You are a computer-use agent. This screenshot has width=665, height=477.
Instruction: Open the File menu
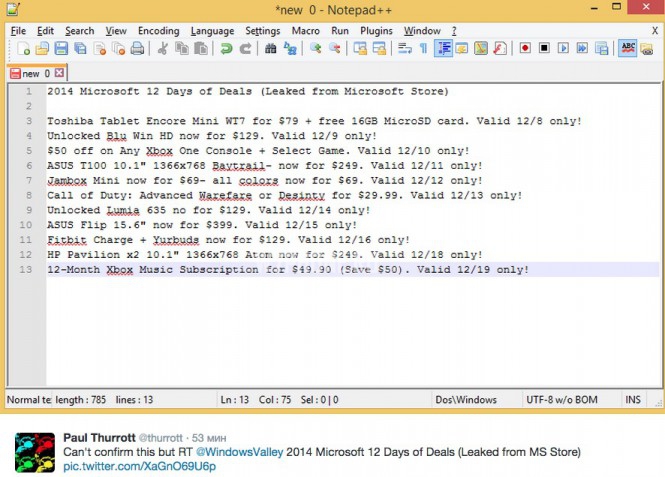click(x=18, y=31)
